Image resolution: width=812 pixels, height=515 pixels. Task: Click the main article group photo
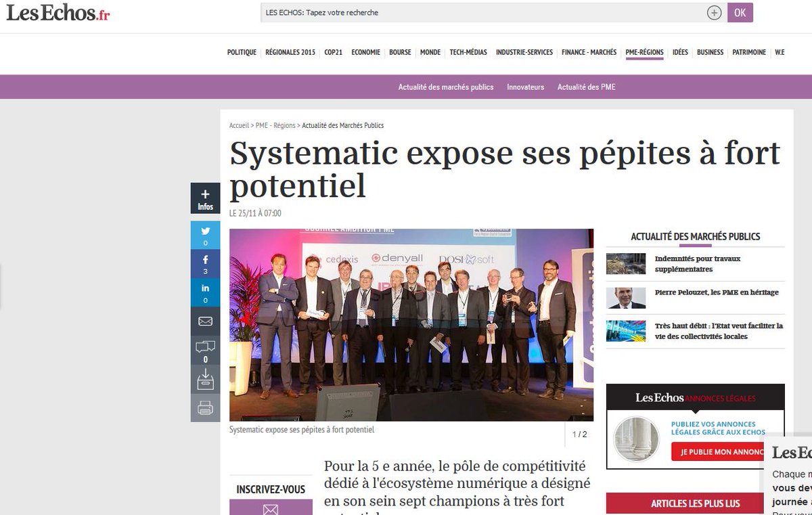411,325
